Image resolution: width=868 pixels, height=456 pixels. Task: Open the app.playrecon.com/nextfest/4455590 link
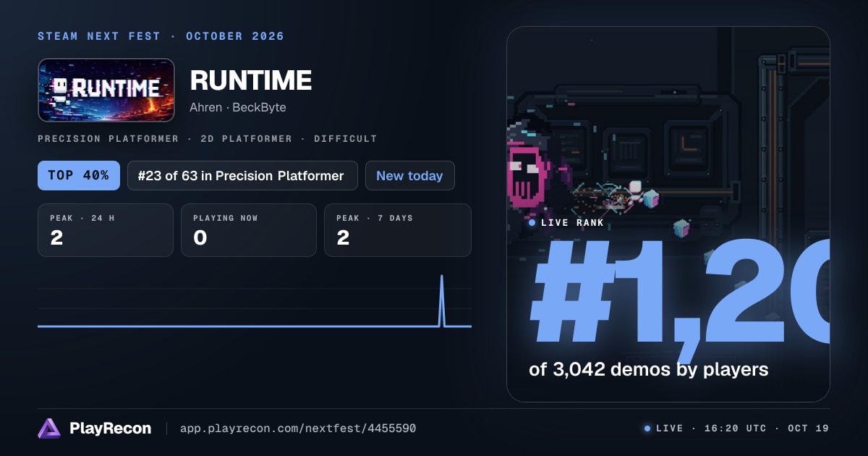click(x=297, y=428)
